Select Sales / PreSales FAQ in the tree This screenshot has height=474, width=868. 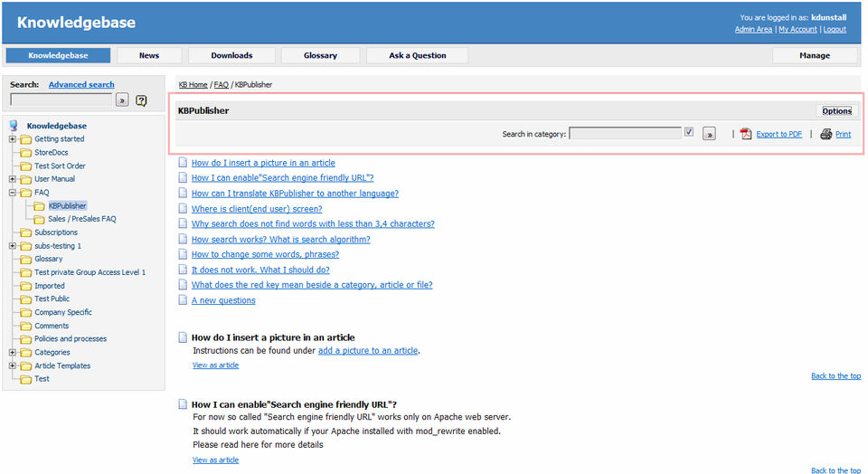82,219
